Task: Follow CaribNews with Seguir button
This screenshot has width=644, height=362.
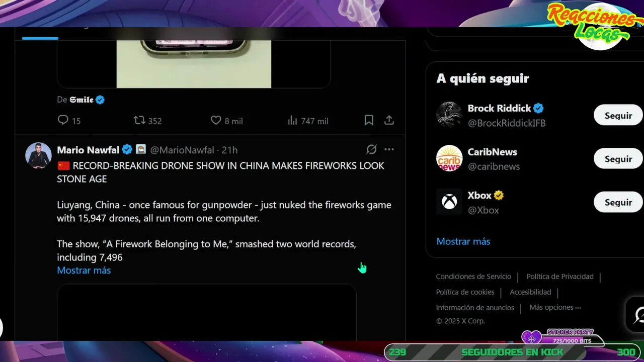Action: pos(618,158)
